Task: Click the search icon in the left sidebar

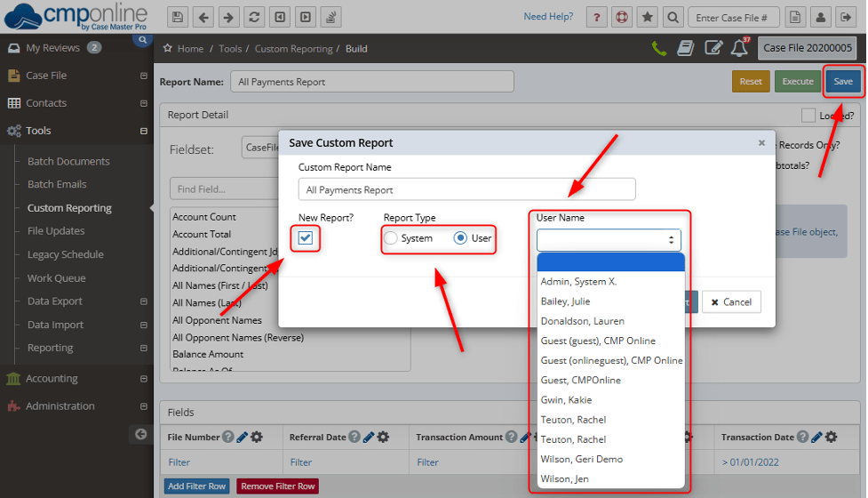Action: click(143, 40)
